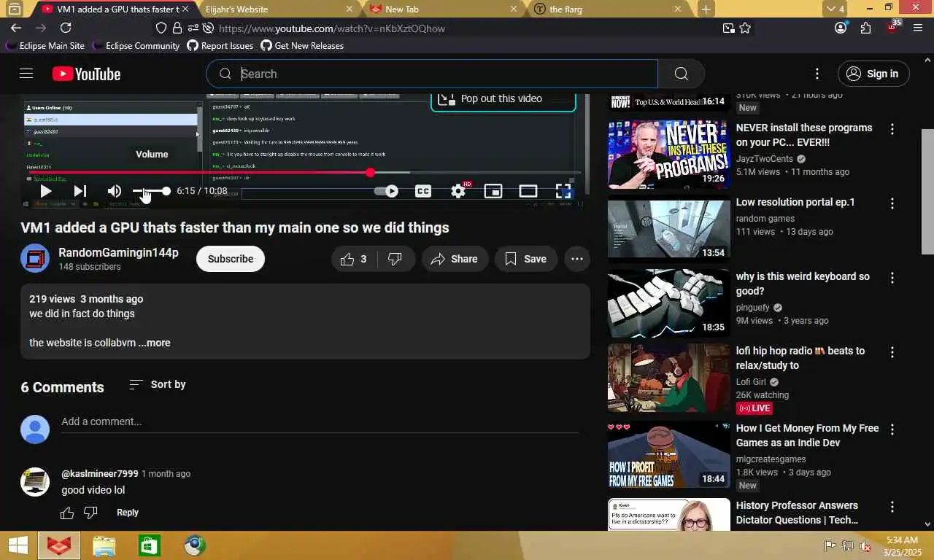Open the Report Issues bookmark
Viewport: 934px width, 560px height.
220,46
